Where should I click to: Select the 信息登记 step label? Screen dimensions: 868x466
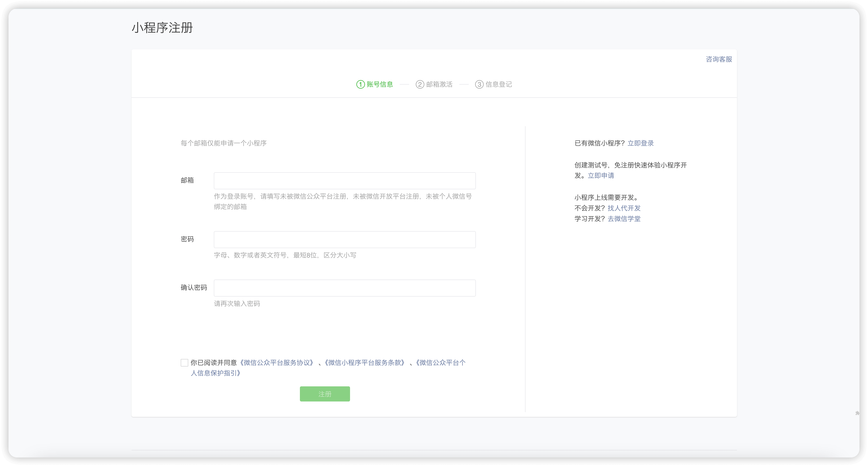click(x=498, y=84)
